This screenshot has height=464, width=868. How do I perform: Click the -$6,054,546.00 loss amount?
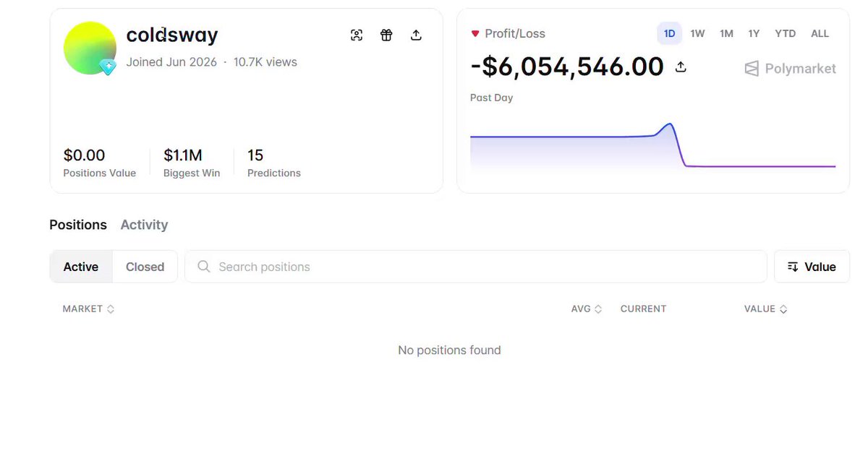tap(567, 66)
